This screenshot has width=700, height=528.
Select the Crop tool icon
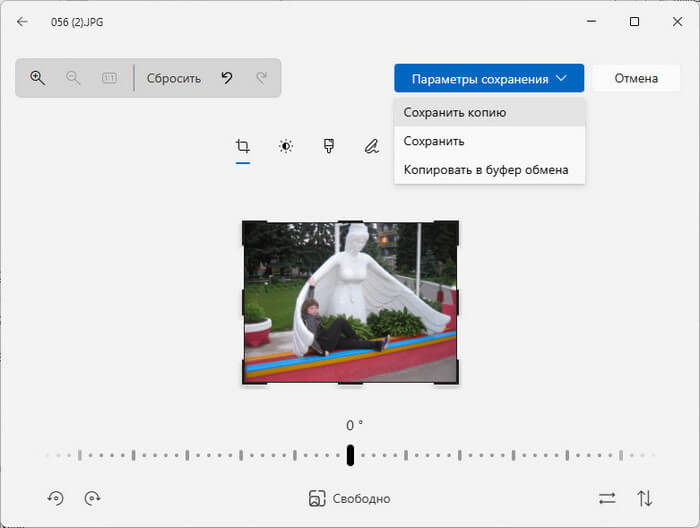click(x=243, y=147)
